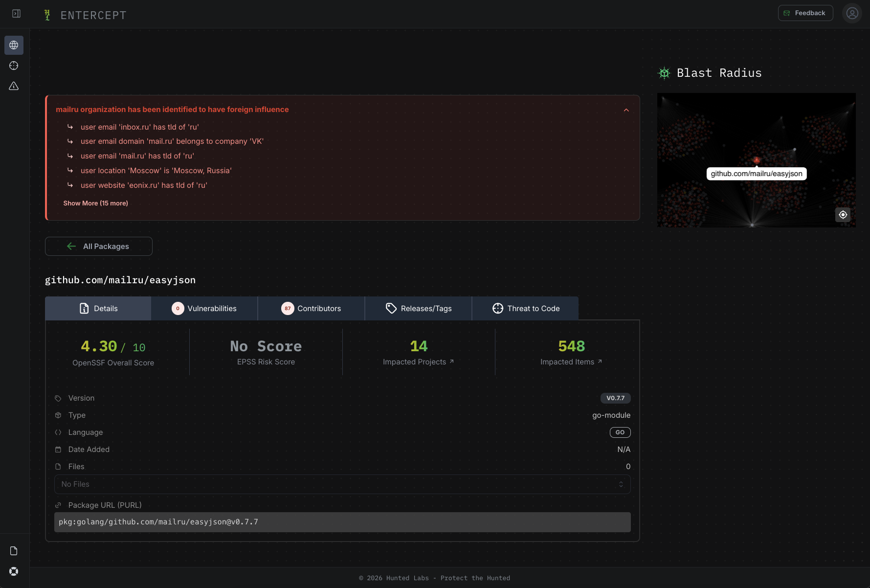Click the Package URL link icon

point(58,505)
